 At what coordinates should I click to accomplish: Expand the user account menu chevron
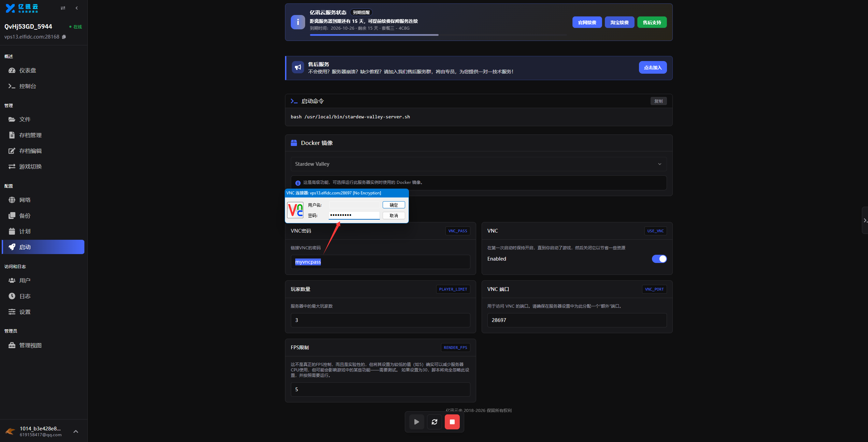[x=76, y=431]
